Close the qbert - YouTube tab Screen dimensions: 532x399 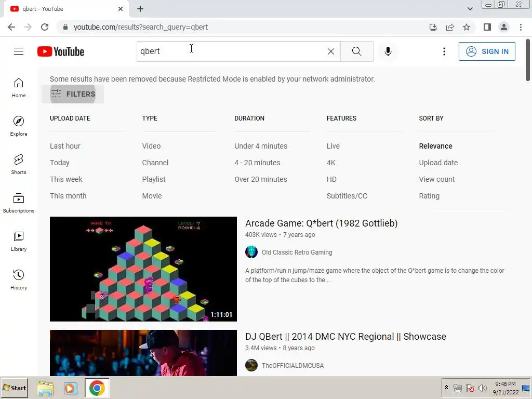[x=121, y=9]
